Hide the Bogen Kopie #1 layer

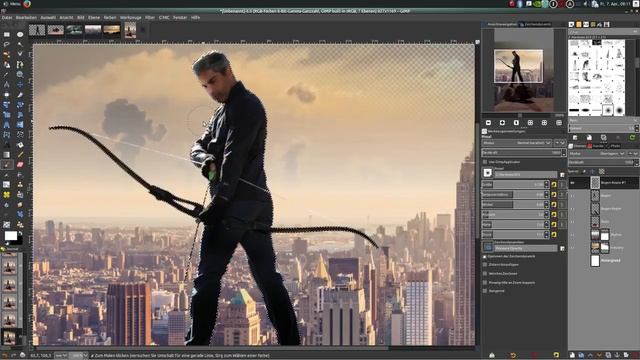pyautogui.click(x=573, y=183)
